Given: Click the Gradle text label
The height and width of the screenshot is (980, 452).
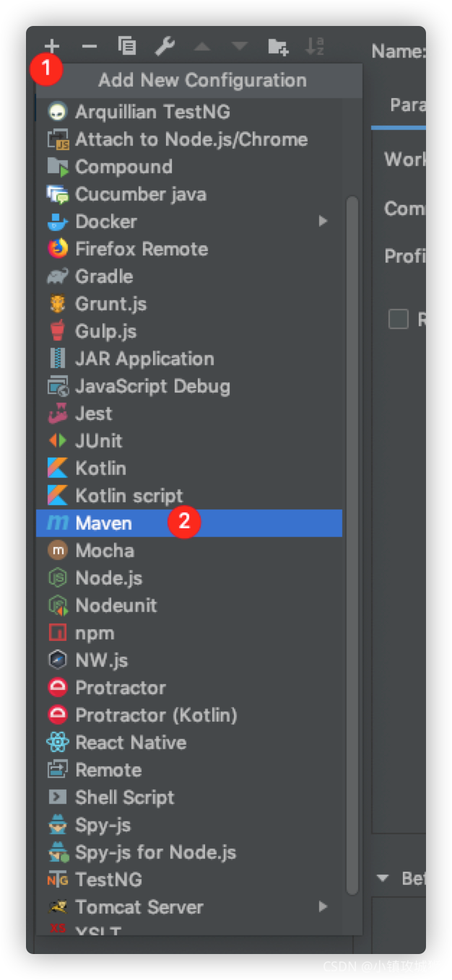Looking at the screenshot, I should 104,276.
